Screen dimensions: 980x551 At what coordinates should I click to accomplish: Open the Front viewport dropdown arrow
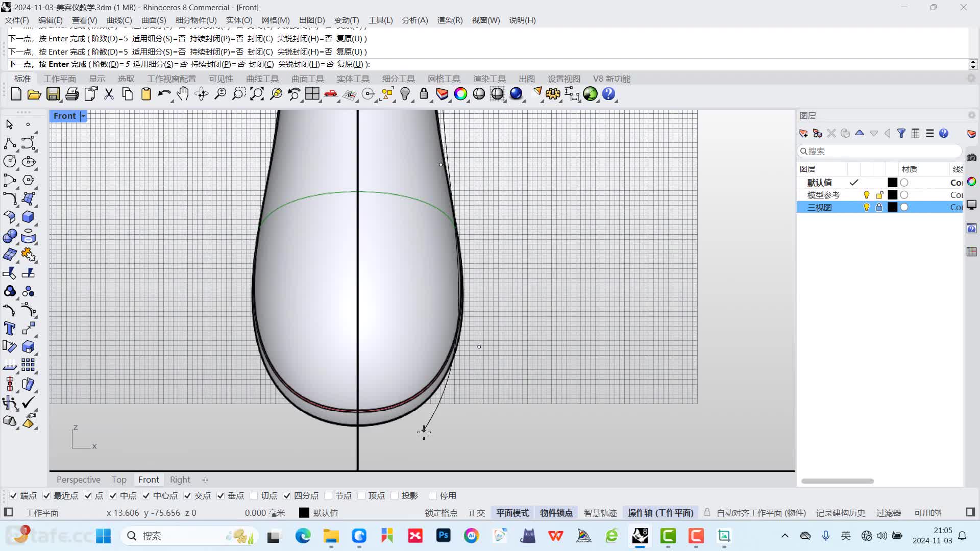point(83,116)
